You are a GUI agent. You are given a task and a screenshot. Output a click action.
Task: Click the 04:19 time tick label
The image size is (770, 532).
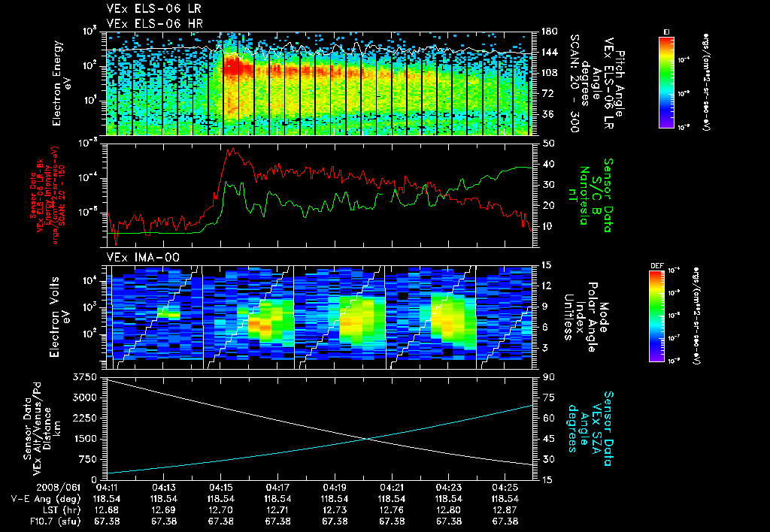point(335,488)
